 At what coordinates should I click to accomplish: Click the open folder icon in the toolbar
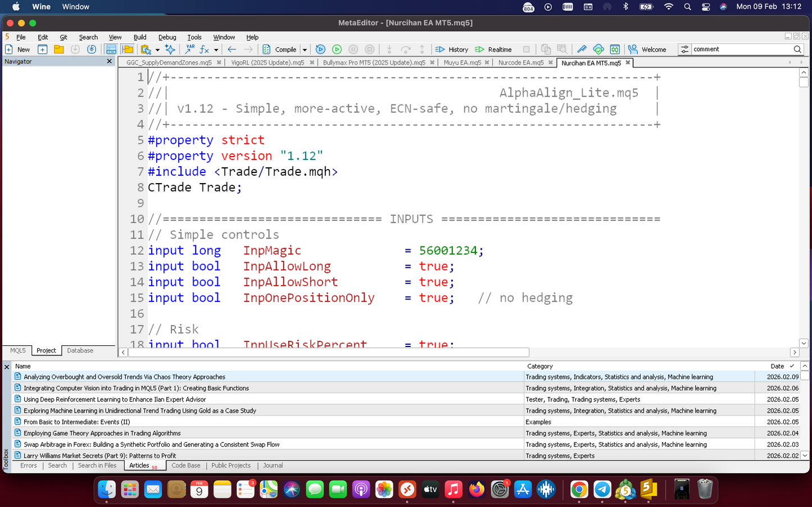point(58,49)
